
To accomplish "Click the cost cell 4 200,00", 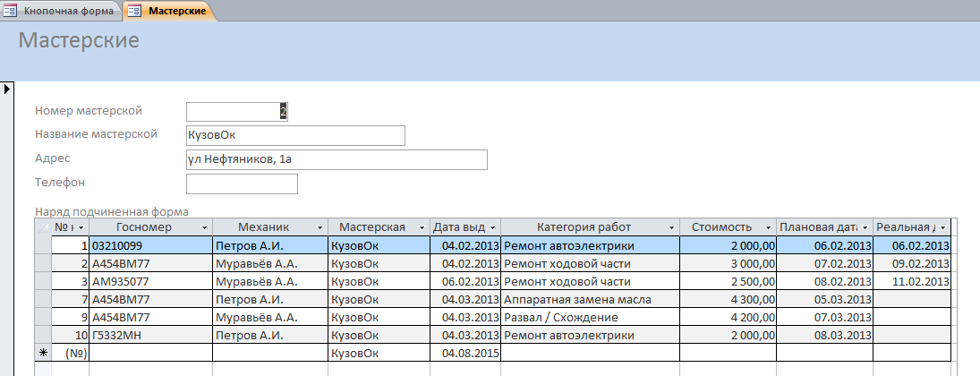I will tap(728, 317).
